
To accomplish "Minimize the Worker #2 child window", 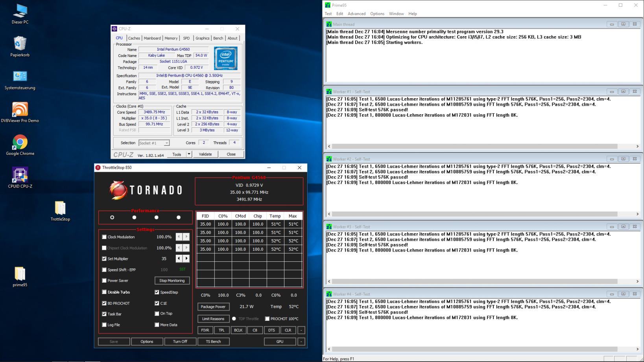I will 612,159.
